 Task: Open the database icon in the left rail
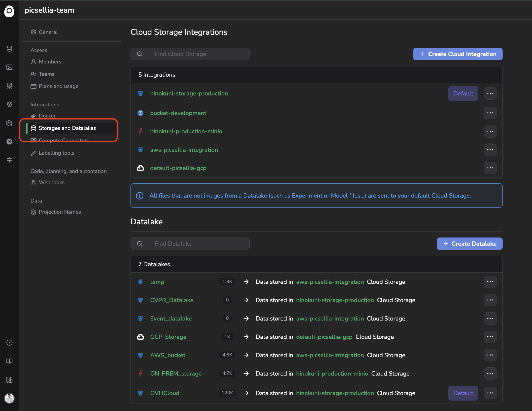[x=9, y=49]
